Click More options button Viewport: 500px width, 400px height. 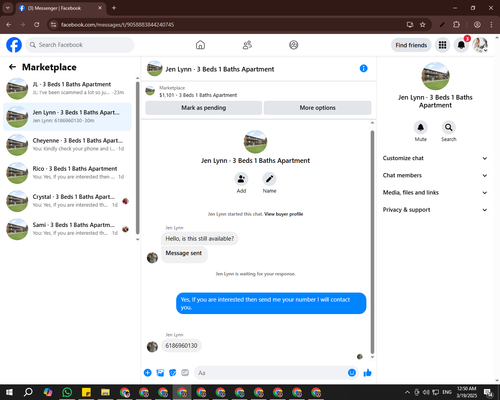[x=317, y=108]
